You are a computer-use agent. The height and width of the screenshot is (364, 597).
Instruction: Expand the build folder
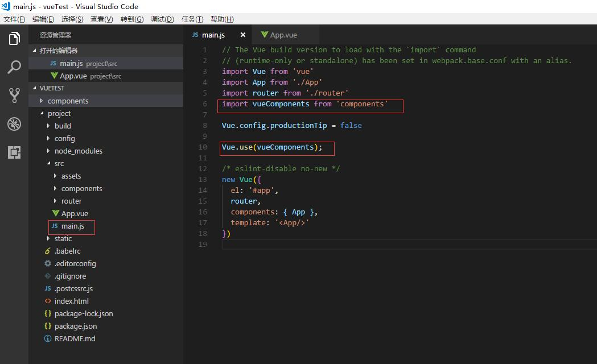tap(106, 126)
